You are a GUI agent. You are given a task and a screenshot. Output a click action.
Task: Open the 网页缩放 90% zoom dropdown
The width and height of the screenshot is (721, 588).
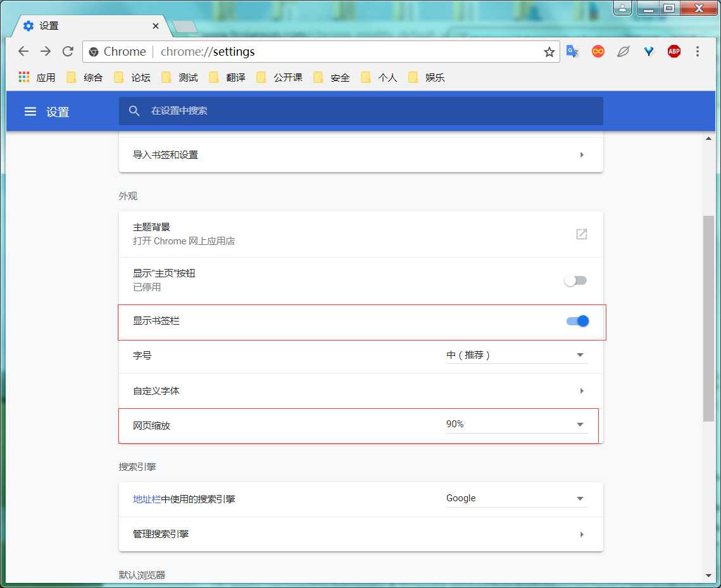[517, 424]
